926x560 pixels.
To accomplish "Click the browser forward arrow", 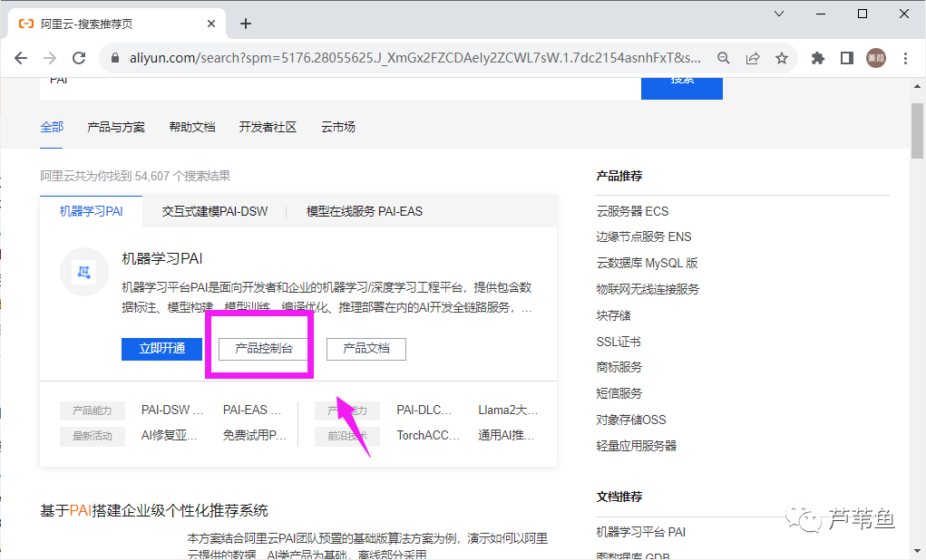I will pos(50,58).
